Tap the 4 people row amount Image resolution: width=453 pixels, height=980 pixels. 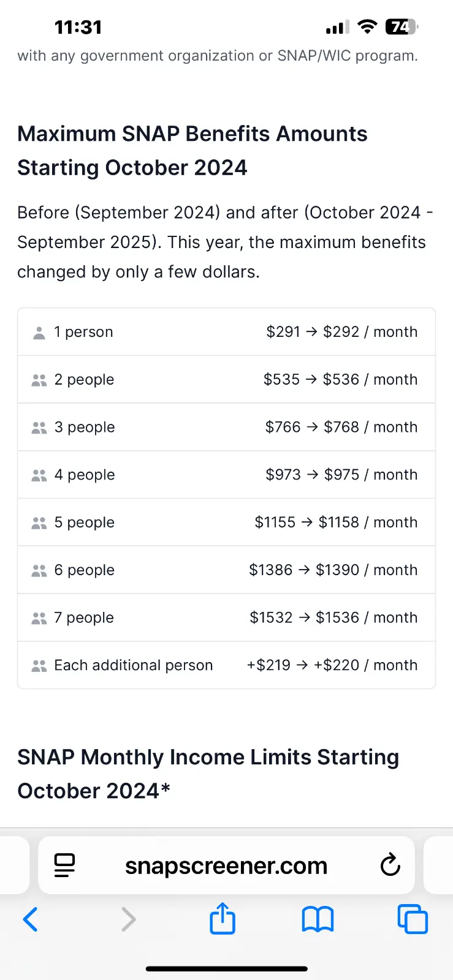(x=341, y=475)
